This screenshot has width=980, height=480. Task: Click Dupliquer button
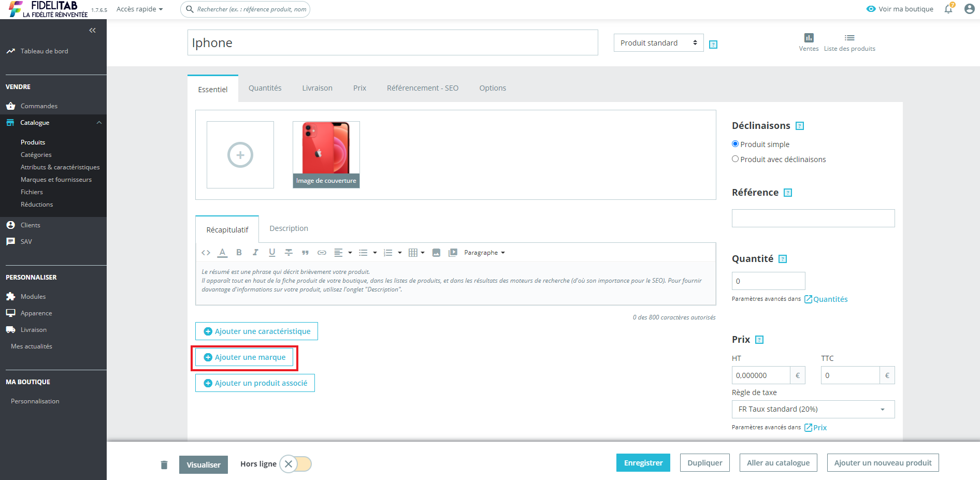[x=704, y=463]
